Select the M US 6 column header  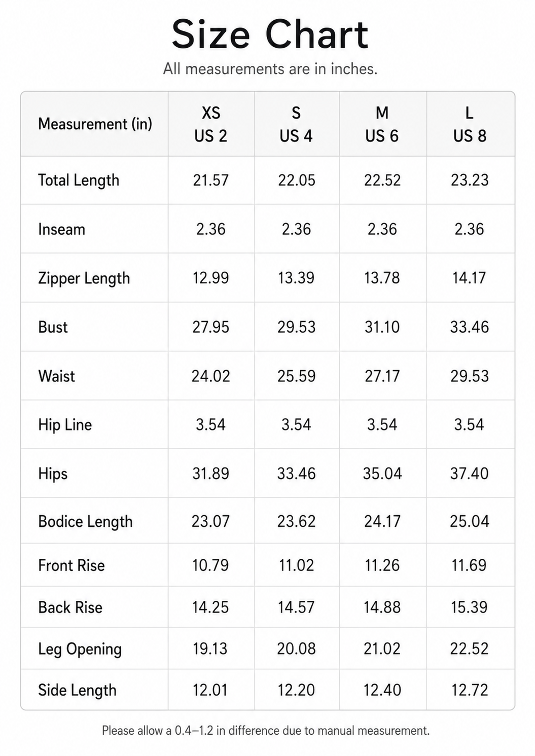click(382, 124)
